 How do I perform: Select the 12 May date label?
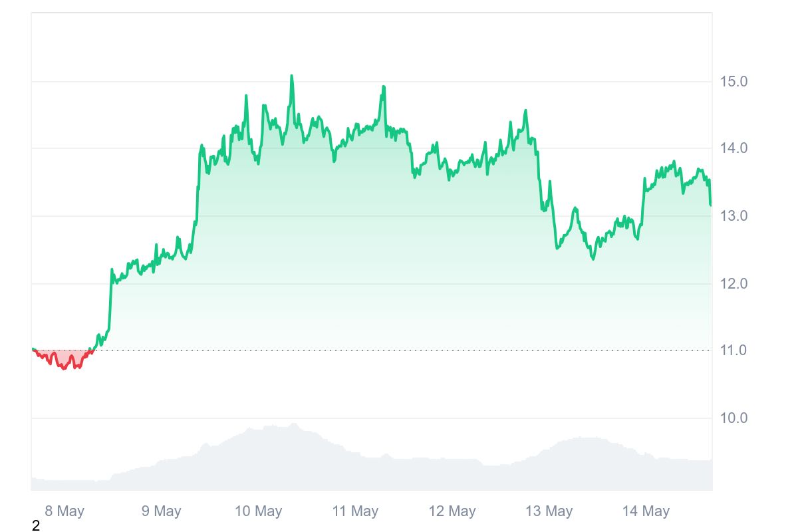click(x=452, y=511)
